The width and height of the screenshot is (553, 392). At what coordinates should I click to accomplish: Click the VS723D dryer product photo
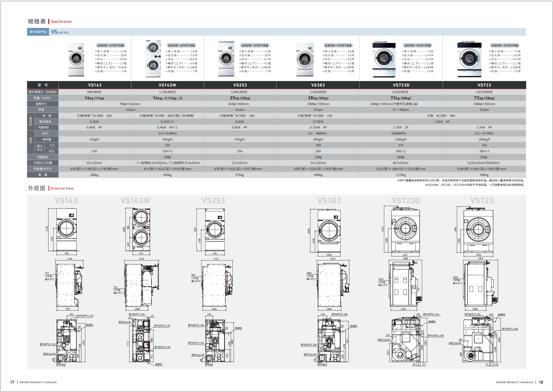[384, 59]
